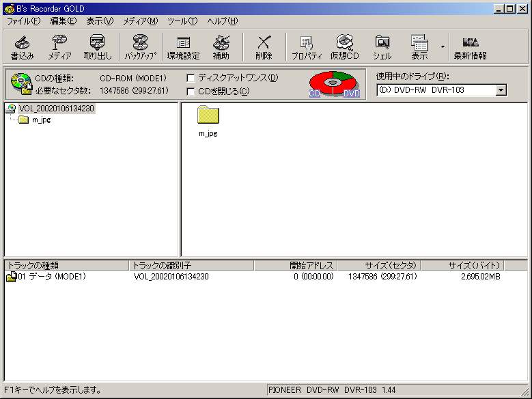Click the window resize grip in status bar
The image size is (532, 399).
524,391
